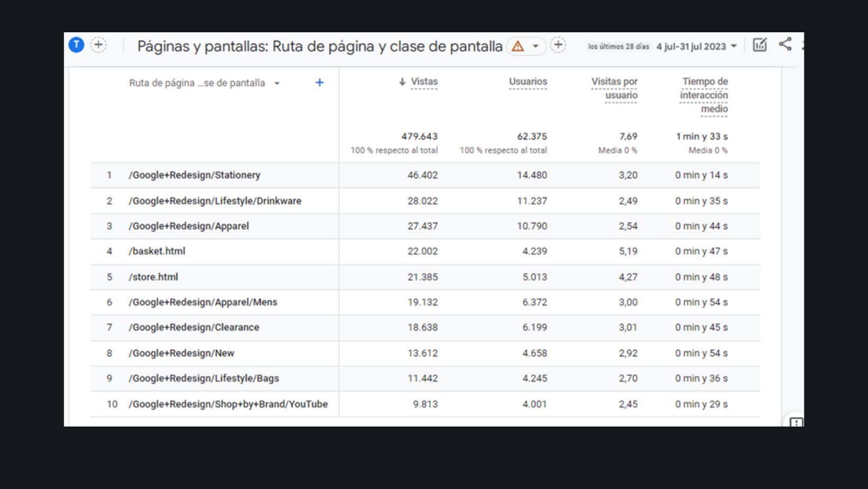Click the blue T segment badge
The width and height of the screenshot is (868, 489).
[76, 45]
